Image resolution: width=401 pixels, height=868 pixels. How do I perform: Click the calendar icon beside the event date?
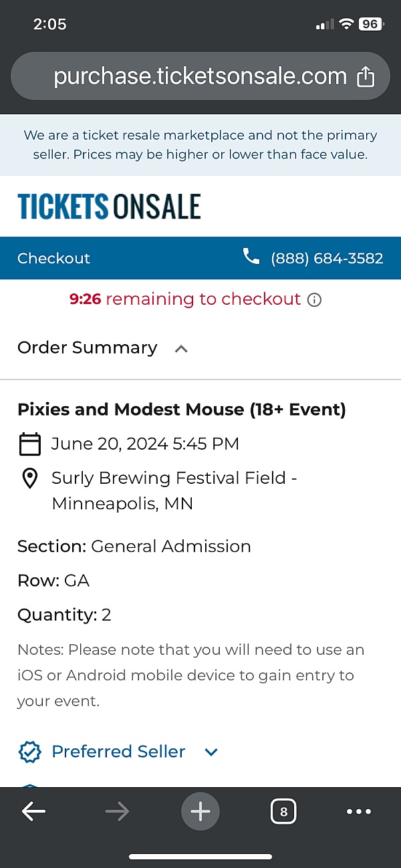(x=30, y=444)
